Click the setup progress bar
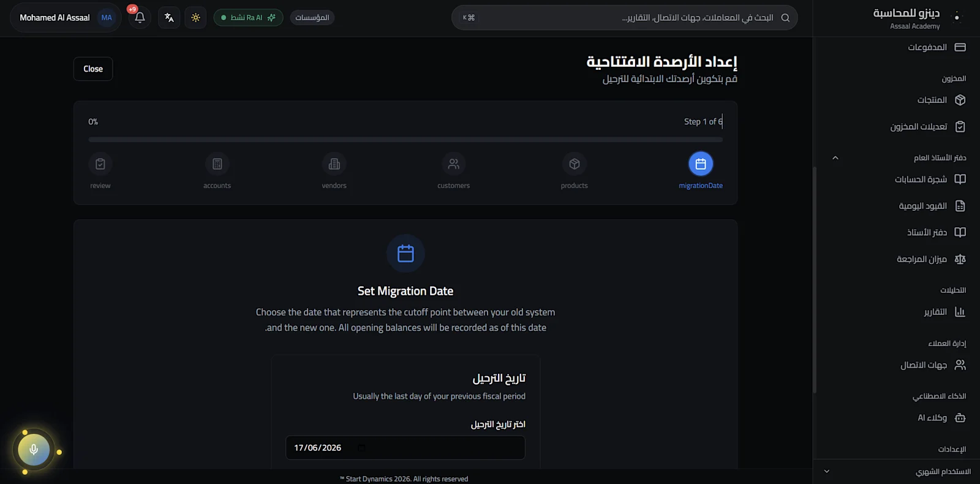Viewport: 980px width, 484px height. 405,140
